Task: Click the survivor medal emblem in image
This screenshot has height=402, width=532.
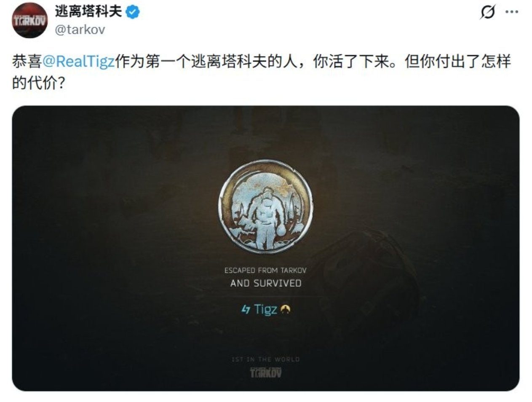Action: tap(266, 206)
